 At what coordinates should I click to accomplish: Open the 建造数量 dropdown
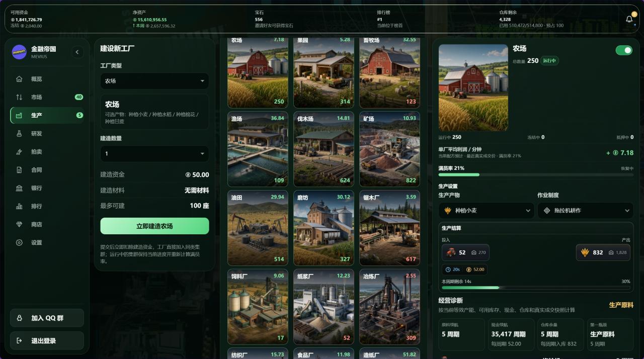(154, 153)
